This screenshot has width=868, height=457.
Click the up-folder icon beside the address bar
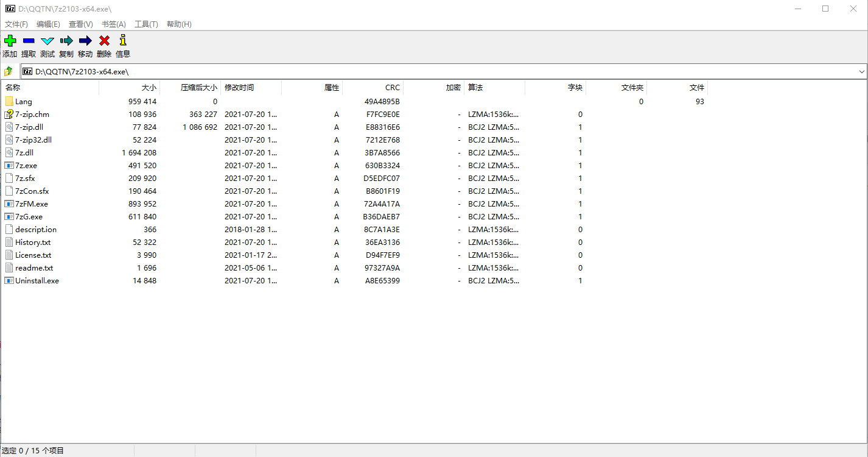(9, 71)
